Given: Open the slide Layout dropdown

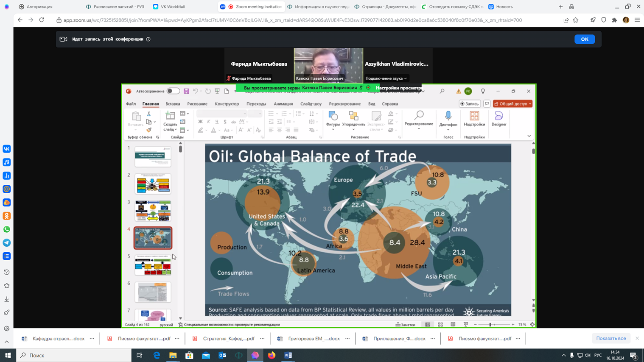Looking at the screenshot, I should tap(184, 114).
